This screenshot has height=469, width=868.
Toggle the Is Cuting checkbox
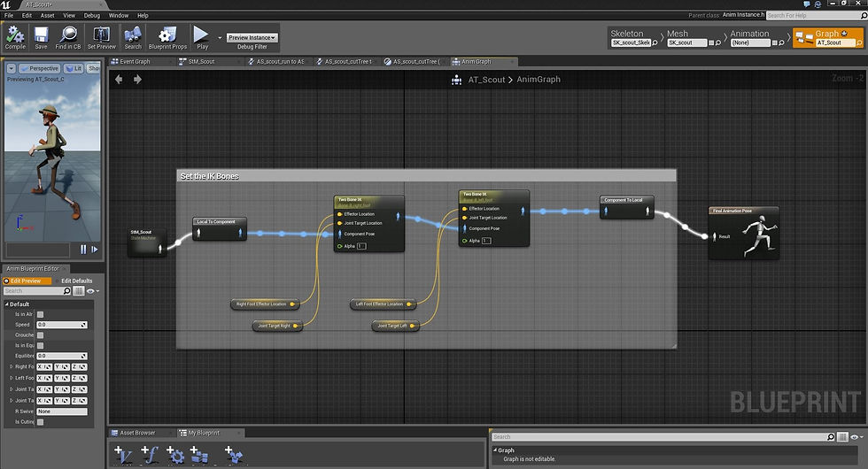point(41,422)
